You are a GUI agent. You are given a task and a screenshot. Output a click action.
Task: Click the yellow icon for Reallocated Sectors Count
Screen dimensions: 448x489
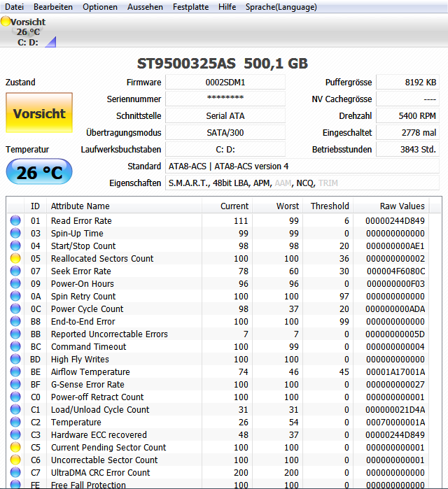coord(15,258)
